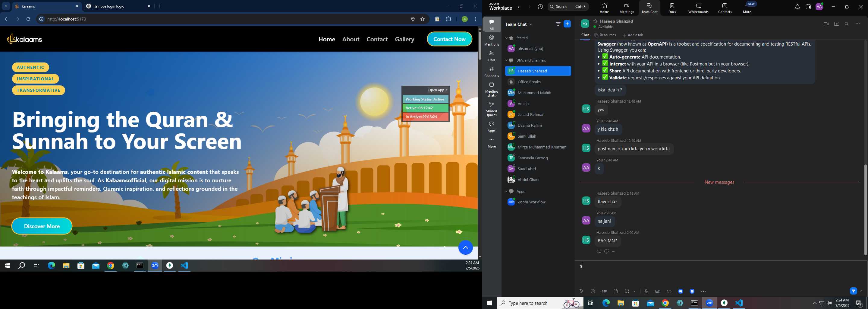Switch to the Resources tab in chat
This screenshot has width=868, height=309.
point(605,35)
